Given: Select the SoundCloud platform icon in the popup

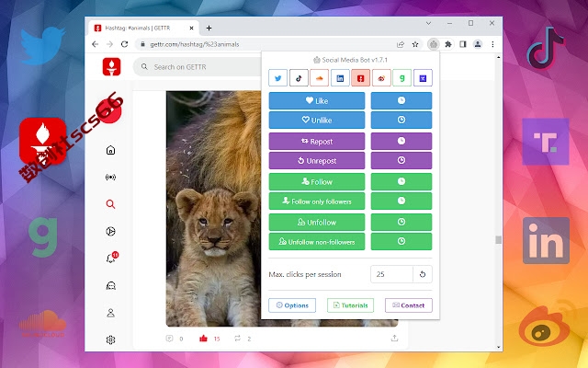Looking at the screenshot, I should click(x=320, y=78).
